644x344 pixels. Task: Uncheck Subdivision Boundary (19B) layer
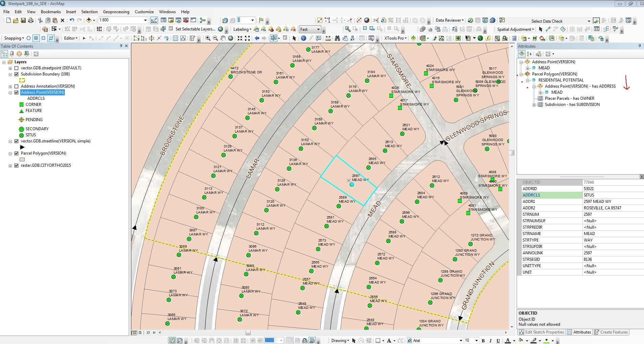(16, 74)
